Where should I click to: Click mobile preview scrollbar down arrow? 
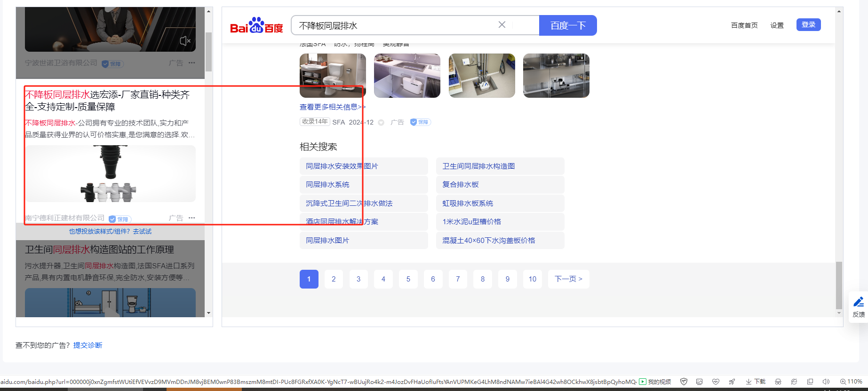209,313
